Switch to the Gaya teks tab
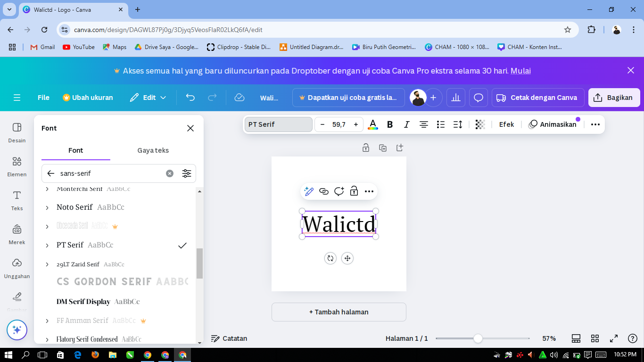 [x=153, y=150]
